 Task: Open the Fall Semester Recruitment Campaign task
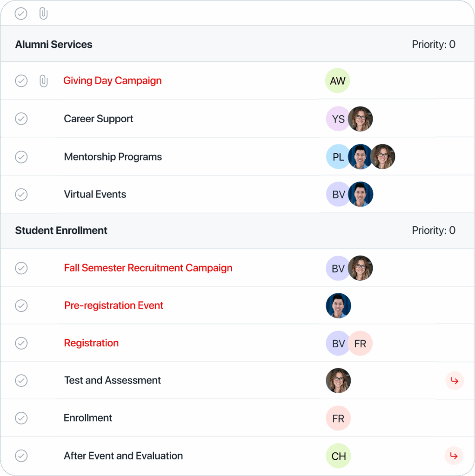tap(148, 268)
